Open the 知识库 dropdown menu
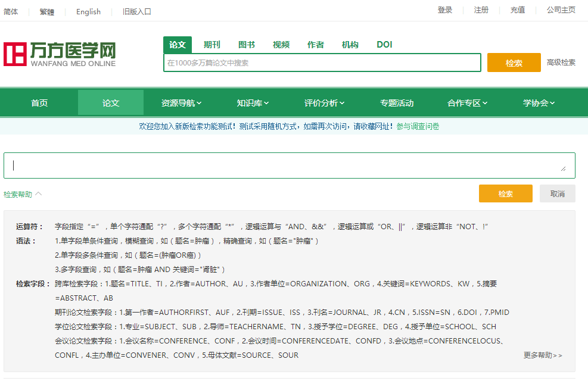 click(253, 103)
